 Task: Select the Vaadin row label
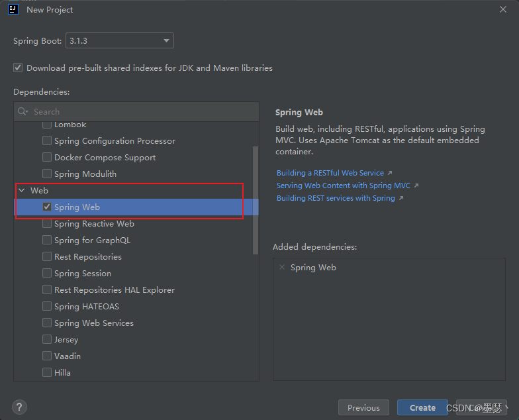pos(68,356)
